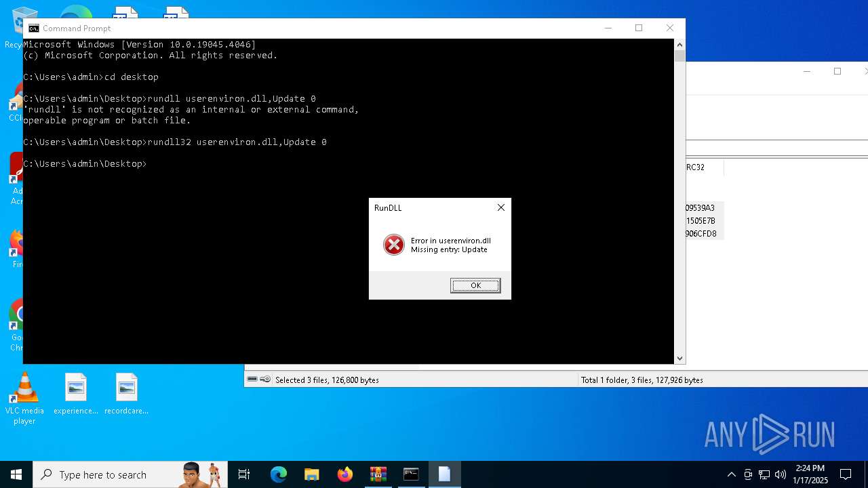
Task: Open VLC media player desktop shortcut
Action: 24,399
